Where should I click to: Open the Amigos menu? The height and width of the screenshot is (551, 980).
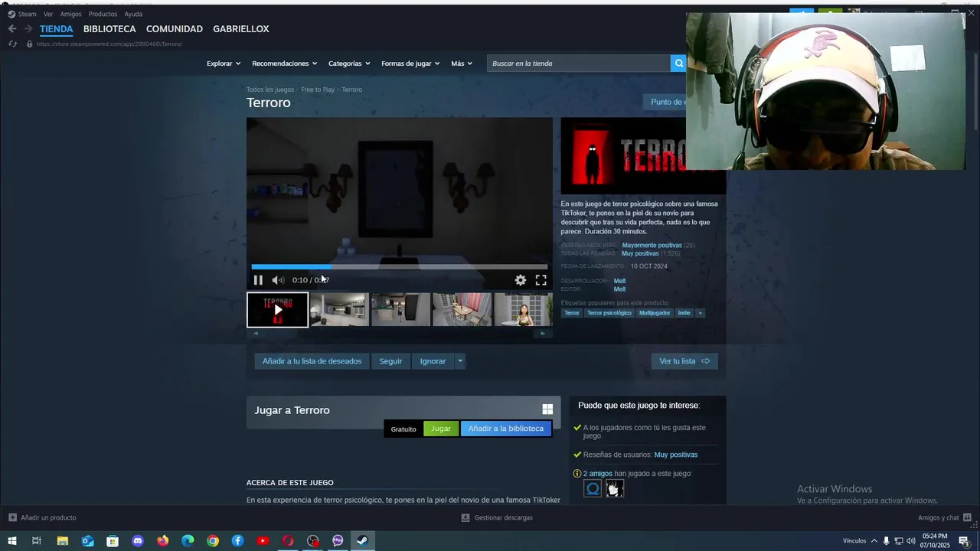pos(70,14)
